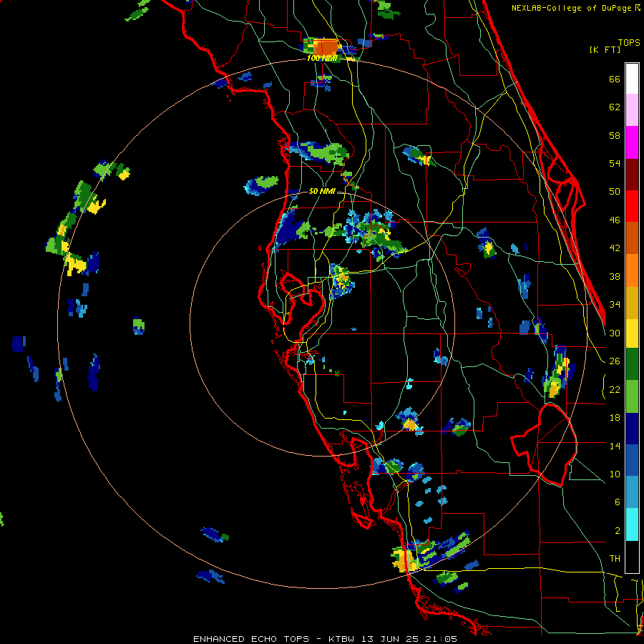Screen dimensions: 644x644
Task: Click the "22" legend value
Action: point(615,389)
